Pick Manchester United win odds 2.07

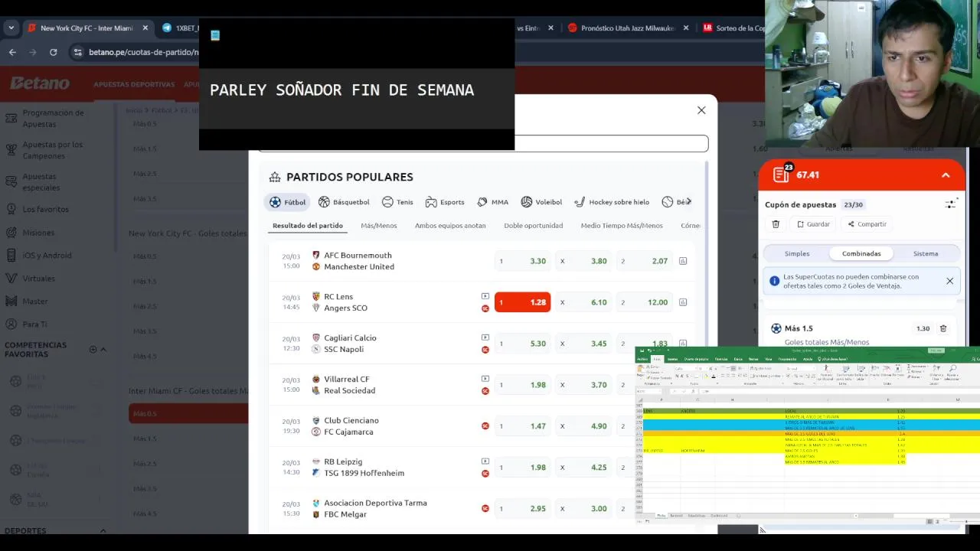point(645,261)
